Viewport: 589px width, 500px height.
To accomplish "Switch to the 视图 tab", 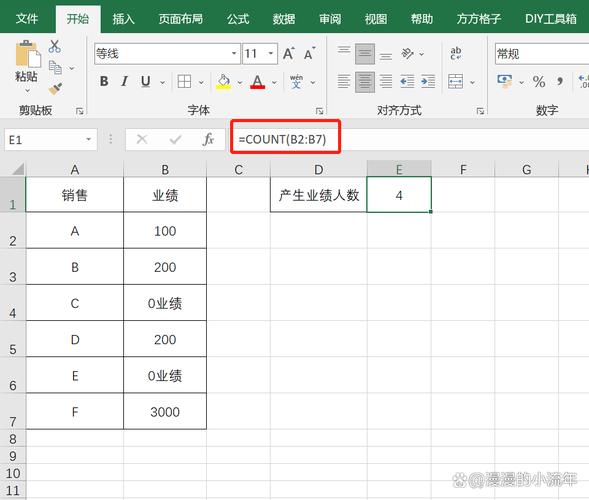I will [376, 18].
